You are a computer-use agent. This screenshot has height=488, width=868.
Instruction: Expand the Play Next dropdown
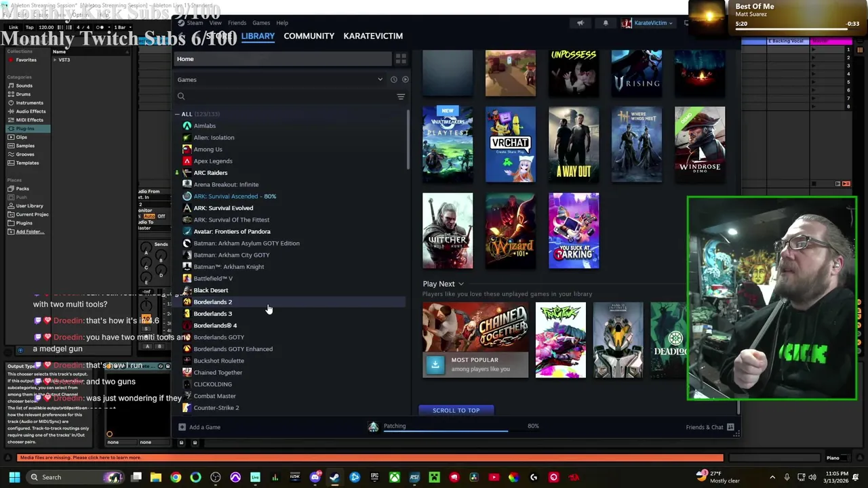460,284
